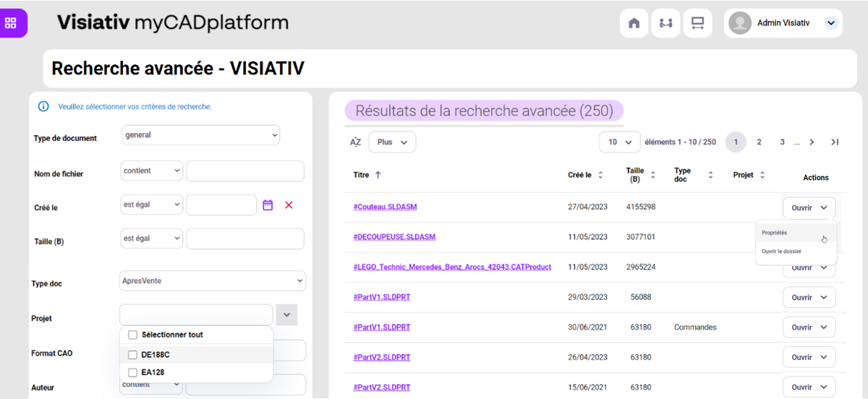Clear the Créé le date with red X
Image resolution: width=868 pixels, height=399 pixels.
(x=289, y=205)
